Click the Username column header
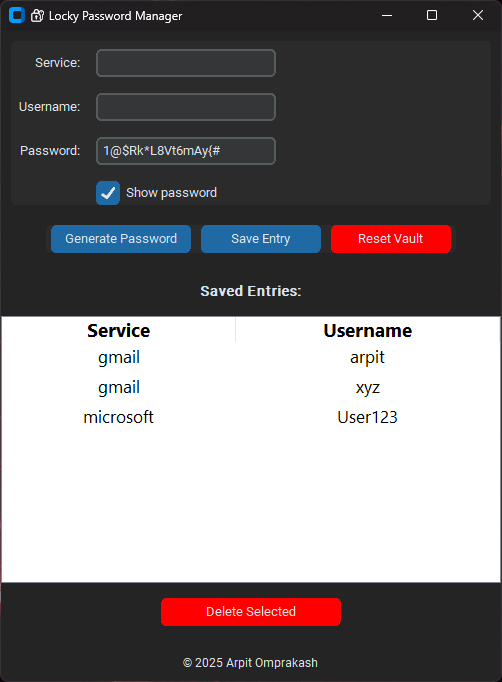 [368, 331]
